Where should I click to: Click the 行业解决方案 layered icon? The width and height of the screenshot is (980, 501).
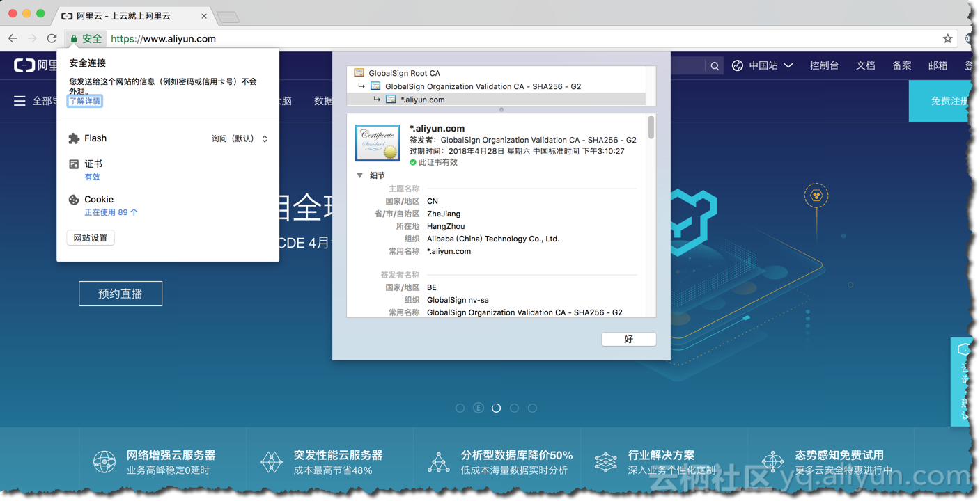pos(605,461)
